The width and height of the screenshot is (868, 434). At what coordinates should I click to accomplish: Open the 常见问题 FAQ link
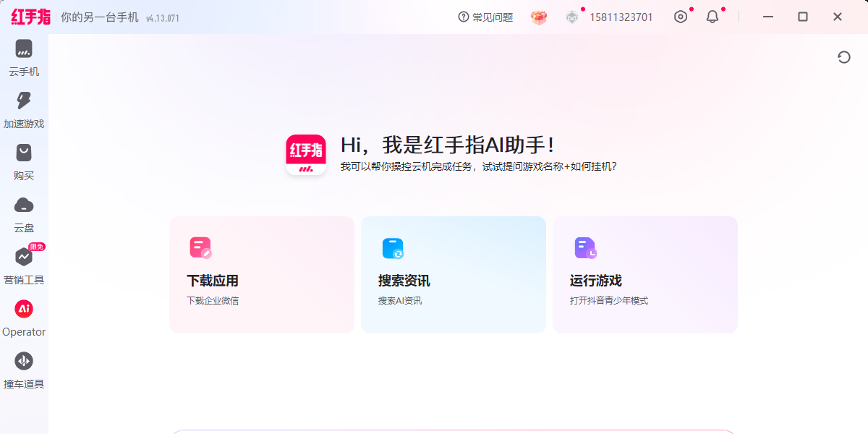(485, 17)
